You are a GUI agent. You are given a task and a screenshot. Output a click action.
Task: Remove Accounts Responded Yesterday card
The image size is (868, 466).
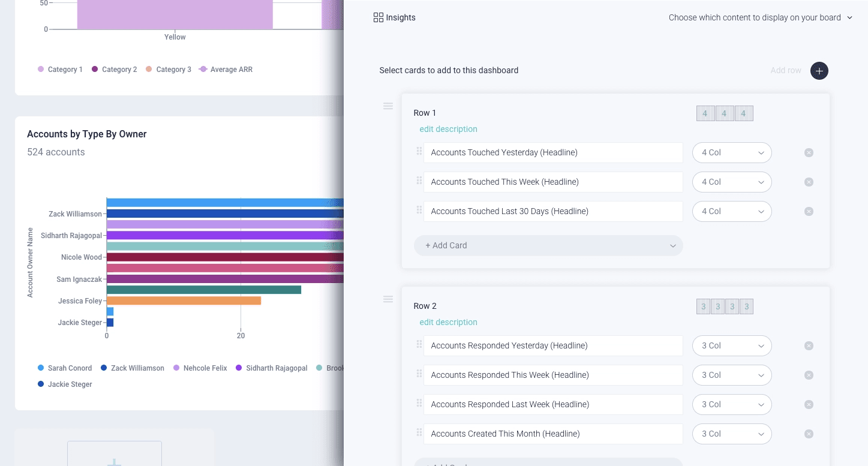point(809,345)
